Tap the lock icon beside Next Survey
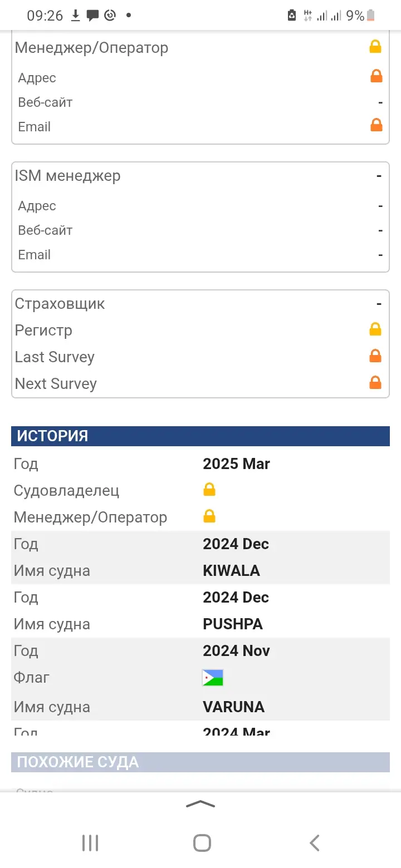The width and height of the screenshot is (401, 868). coord(375,383)
